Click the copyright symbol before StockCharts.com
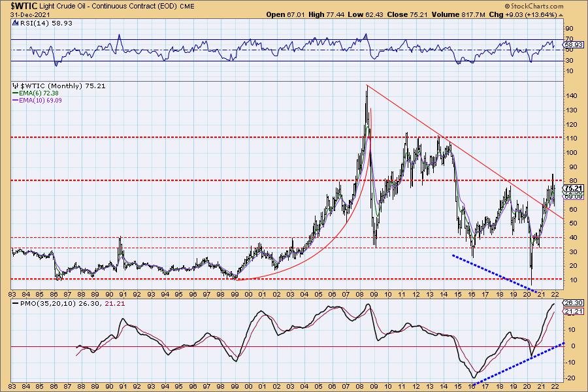 507,6
